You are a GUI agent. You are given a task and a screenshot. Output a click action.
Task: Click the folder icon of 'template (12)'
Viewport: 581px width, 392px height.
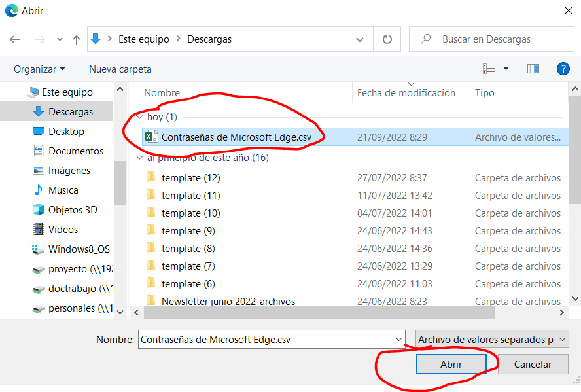tap(151, 177)
